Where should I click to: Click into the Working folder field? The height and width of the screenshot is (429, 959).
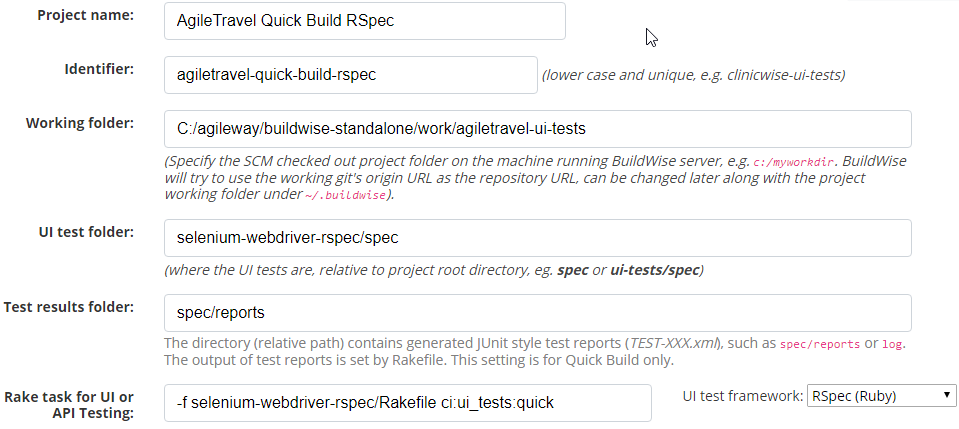[538, 129]
